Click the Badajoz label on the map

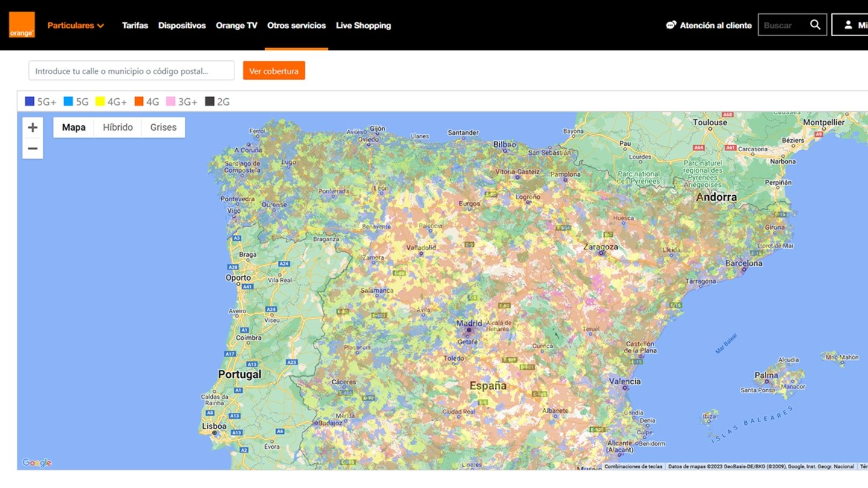click(331, 423)
